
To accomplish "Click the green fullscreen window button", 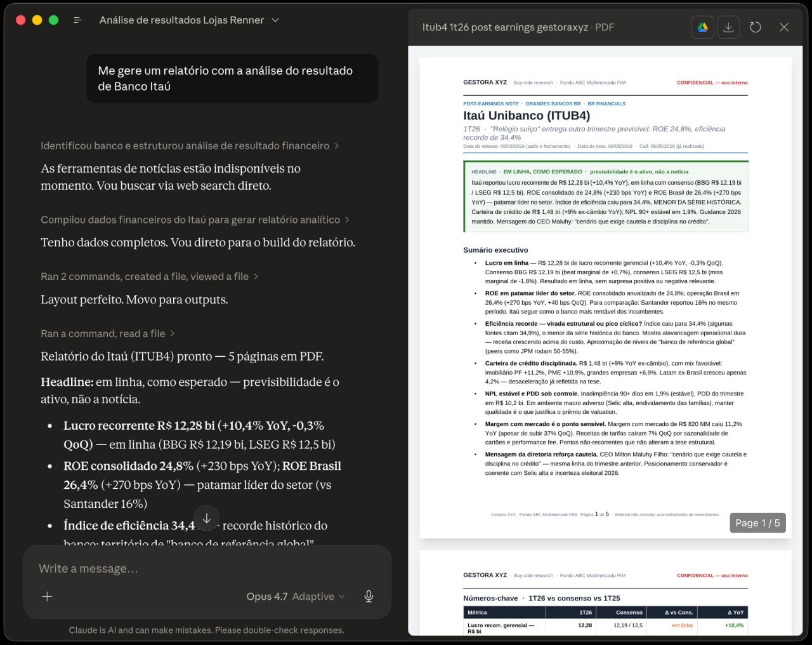I will pos(53,20).
